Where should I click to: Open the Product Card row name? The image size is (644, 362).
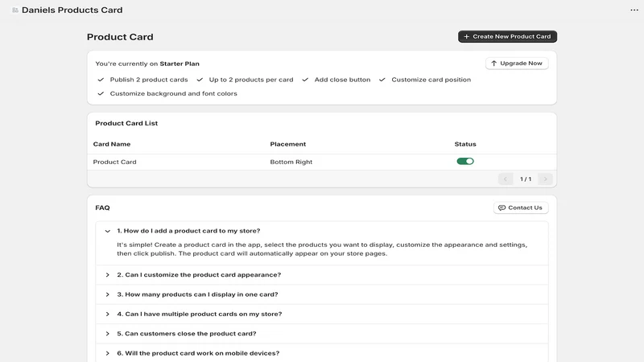pyautogui.click(x=114, y=162)
